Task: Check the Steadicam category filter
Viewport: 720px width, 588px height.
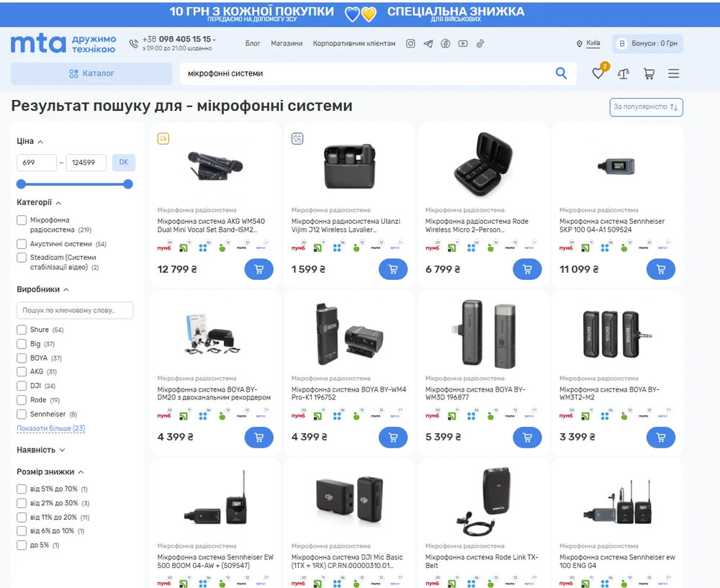Action: (x=22, y=258)
